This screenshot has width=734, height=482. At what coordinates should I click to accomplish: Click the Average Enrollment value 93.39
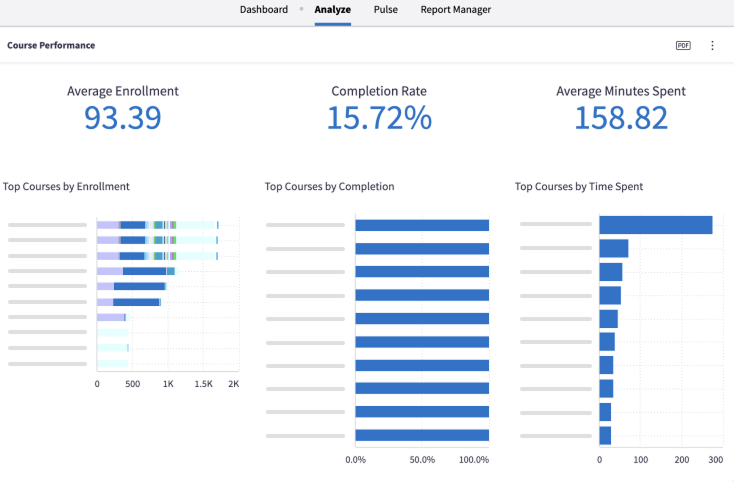click(x=123, y=117)
